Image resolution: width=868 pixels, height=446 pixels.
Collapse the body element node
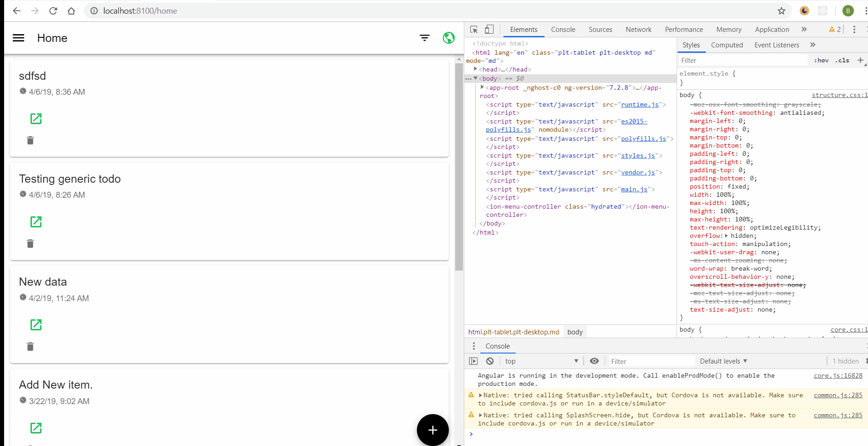475,78
